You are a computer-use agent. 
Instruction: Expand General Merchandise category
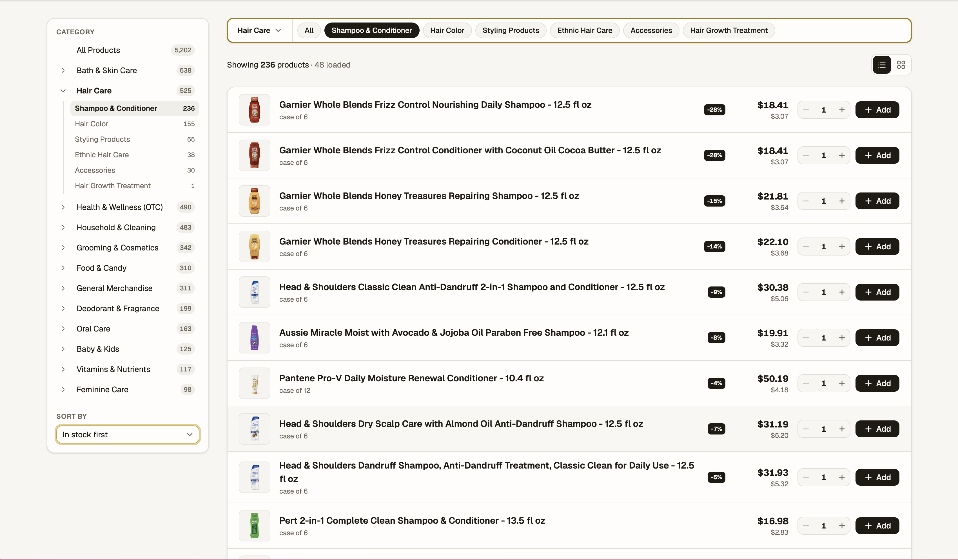(x=63, y=288)
